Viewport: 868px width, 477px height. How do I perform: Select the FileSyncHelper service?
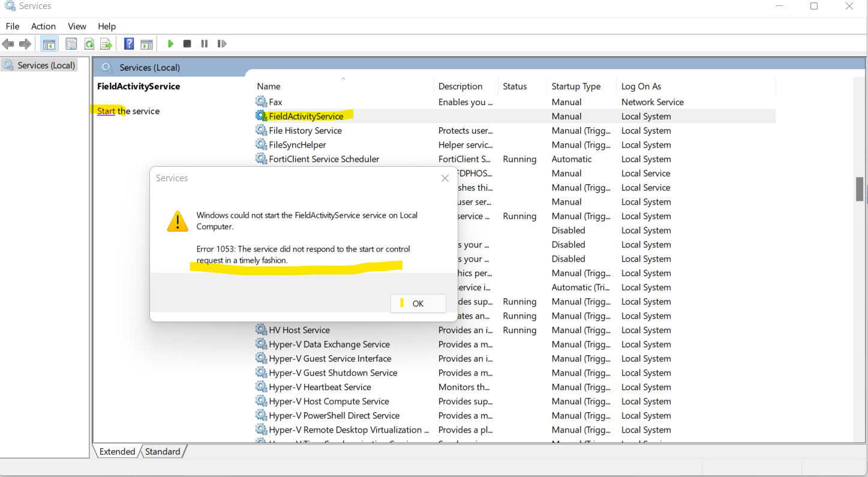point(515,145)
